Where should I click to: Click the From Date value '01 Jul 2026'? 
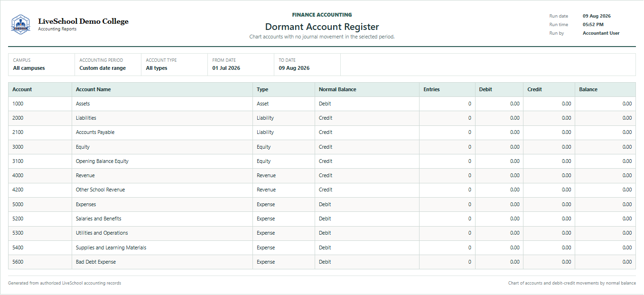click(x=226, y=68)
